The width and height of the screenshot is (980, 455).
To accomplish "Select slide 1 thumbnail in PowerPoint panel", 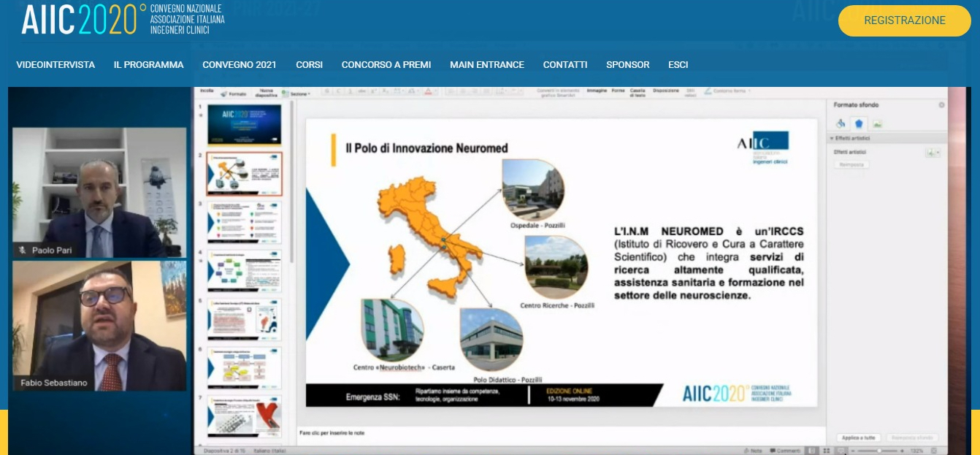I will [x=244, y=124].
